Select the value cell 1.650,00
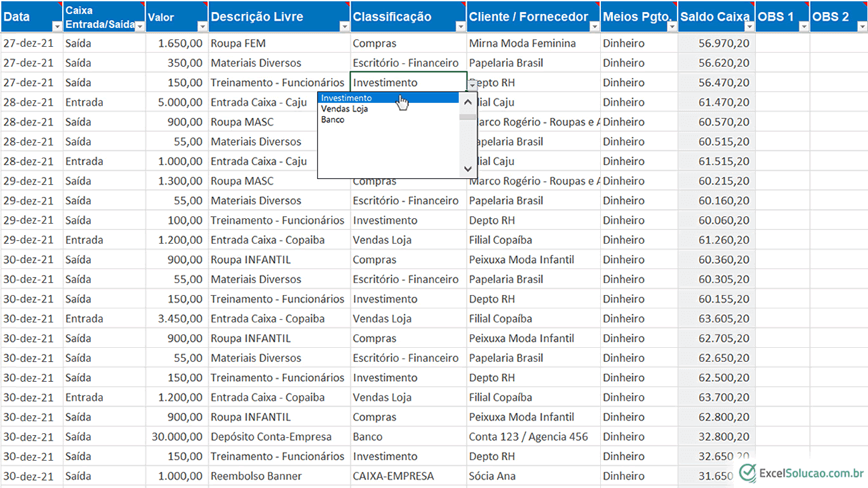 pyautogui.click(x=177, y=43)
